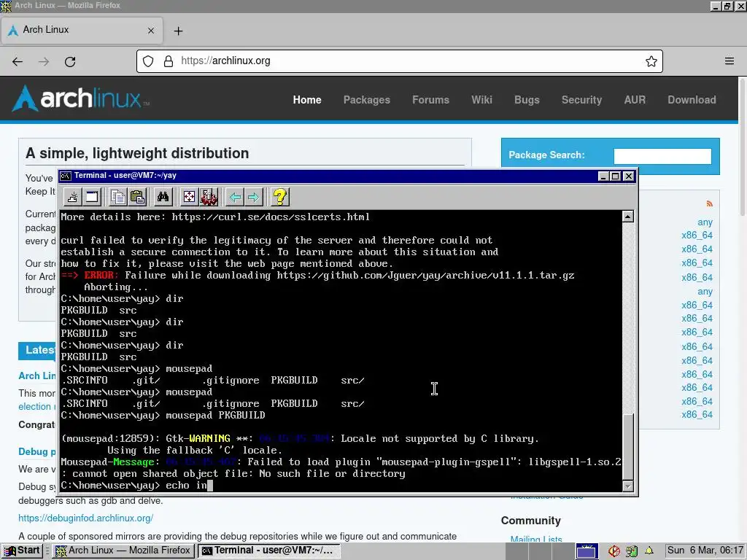Select the Arch Linux browser tab
This screenshot has width=747, height=560.
click(x=82, y=30)
